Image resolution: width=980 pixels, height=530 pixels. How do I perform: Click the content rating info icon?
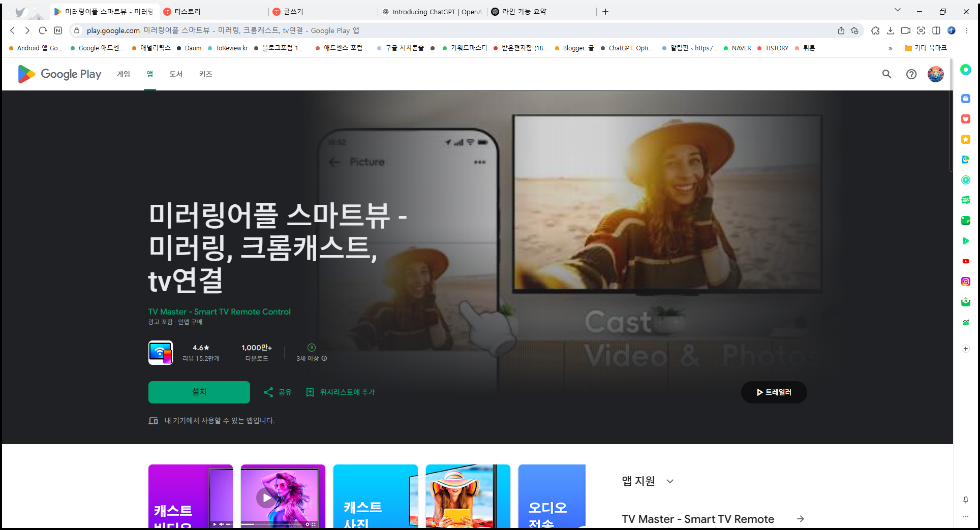point(324,358)
